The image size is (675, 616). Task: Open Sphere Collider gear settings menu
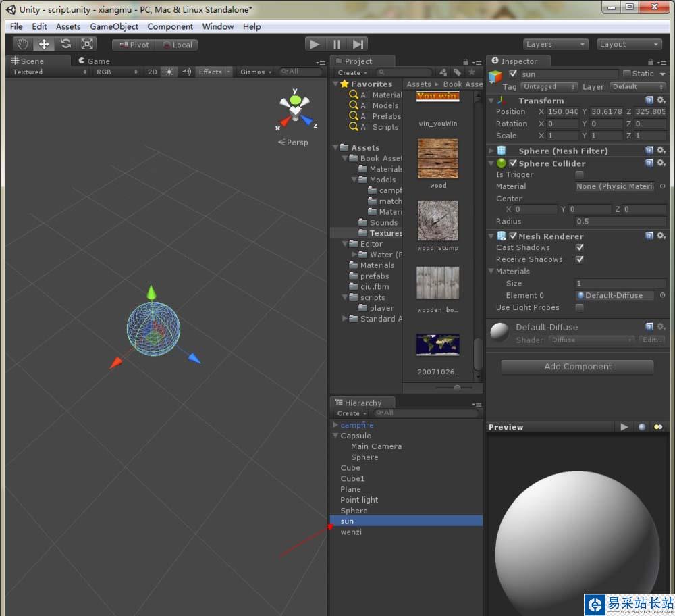click(661, 163)
